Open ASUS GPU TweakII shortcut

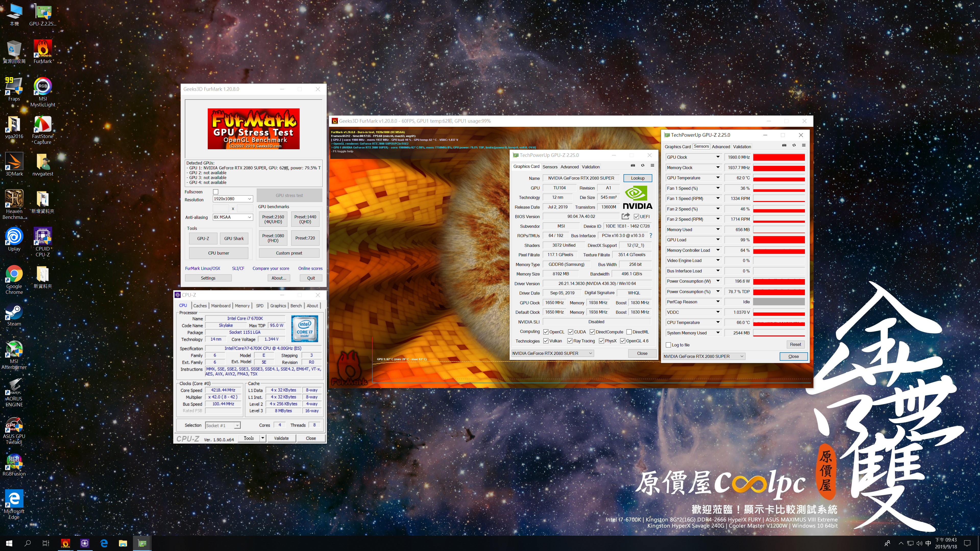point(14,430)
